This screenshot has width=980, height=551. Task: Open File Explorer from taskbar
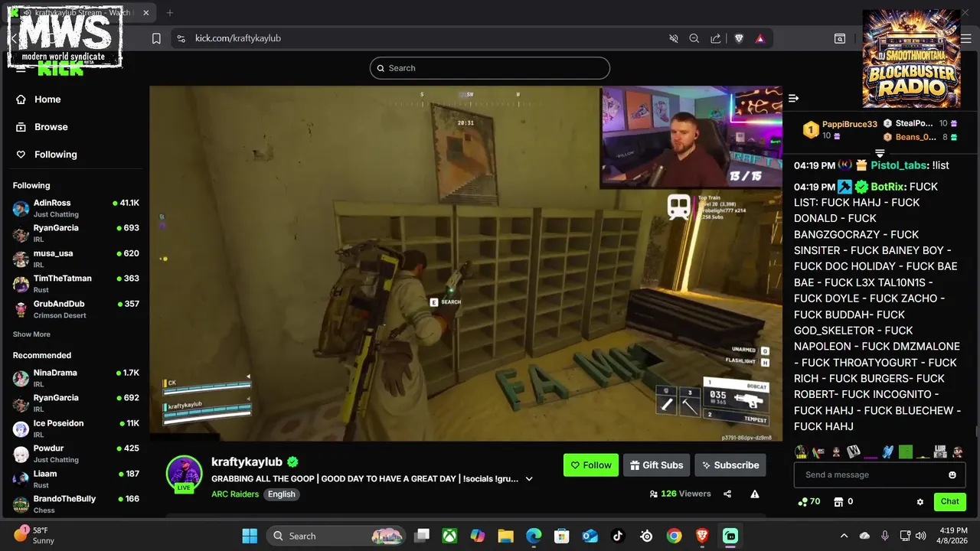point(505,536)
